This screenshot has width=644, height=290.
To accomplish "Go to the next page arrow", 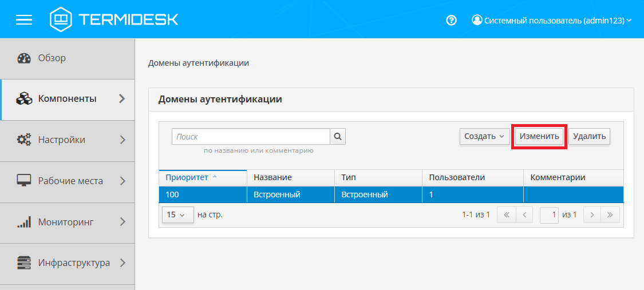I will point(592,215).
